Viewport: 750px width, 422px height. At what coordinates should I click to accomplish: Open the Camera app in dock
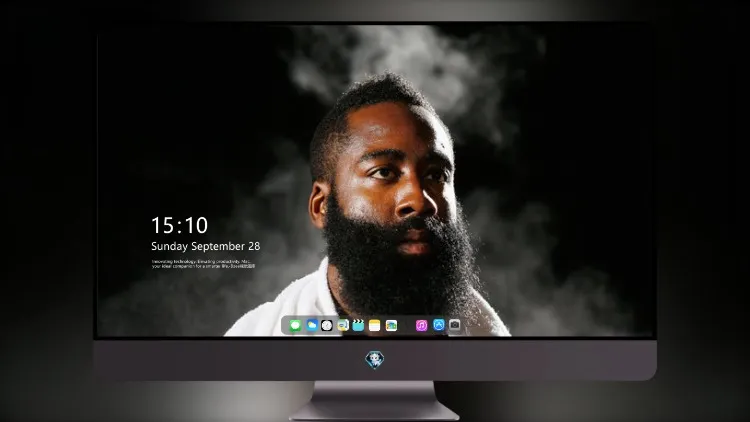coord(455,325)
